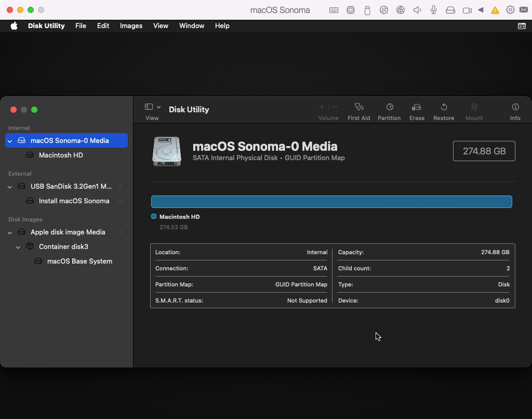Screen dimensions: 532x419
Task: Eject the USB SanDisk 3.2Gen1 drive
Action: pyautogui.click(x=120, y=187)
